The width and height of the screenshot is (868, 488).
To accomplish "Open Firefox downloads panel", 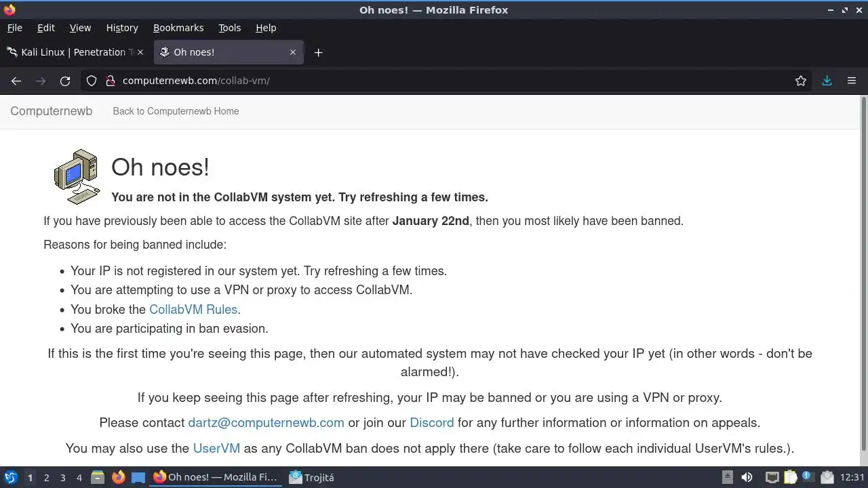I will [827, 81].
